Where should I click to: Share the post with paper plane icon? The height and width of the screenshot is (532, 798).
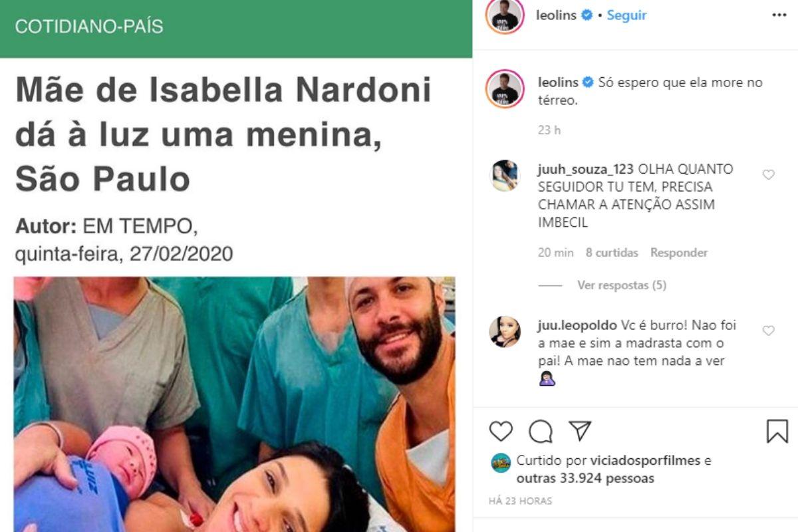pyautogui.click(x=581, y=431)
